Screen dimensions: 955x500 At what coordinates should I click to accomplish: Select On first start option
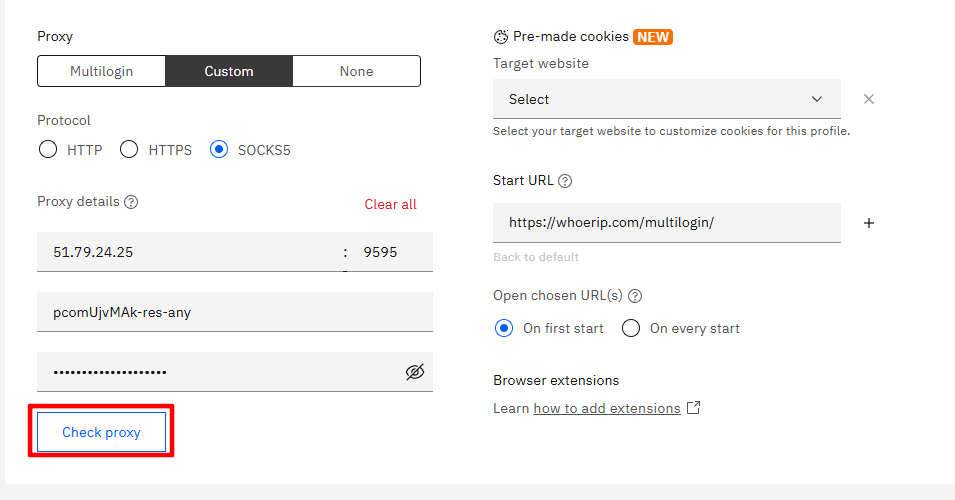pos(504,328)
